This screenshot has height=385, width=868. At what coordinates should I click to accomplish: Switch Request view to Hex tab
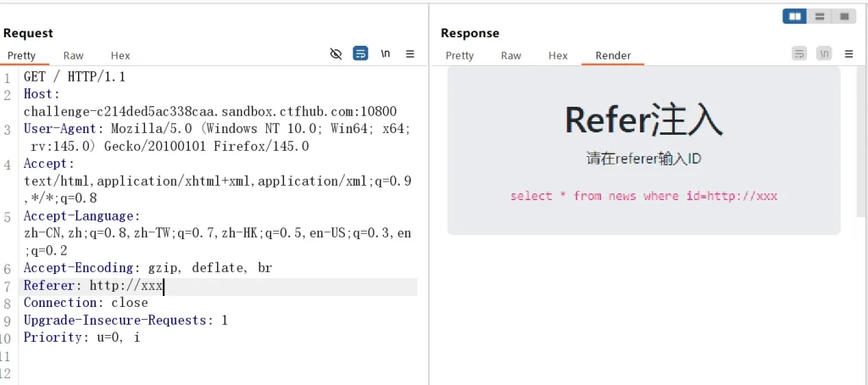pyautogui.click(x=120, y=56)
